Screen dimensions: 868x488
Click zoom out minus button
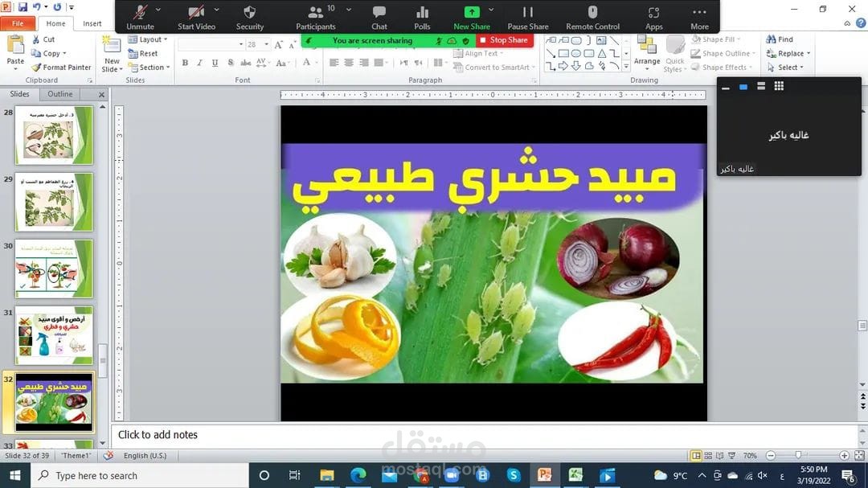tap(771, 455)
